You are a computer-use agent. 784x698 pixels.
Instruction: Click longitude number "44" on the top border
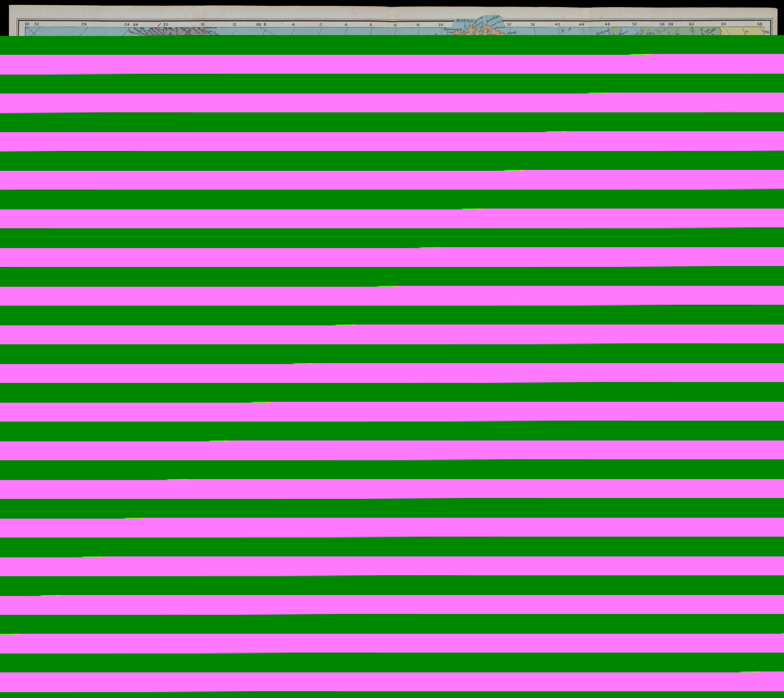(x=581, y=24)
